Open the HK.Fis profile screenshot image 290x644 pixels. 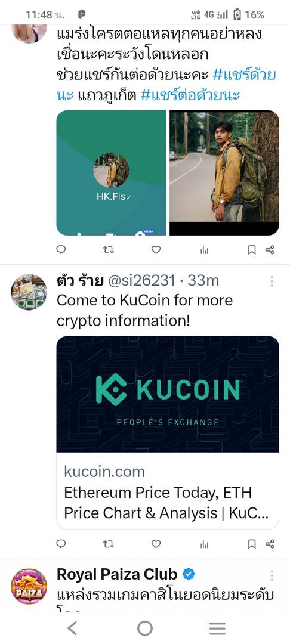click(111, 172)
